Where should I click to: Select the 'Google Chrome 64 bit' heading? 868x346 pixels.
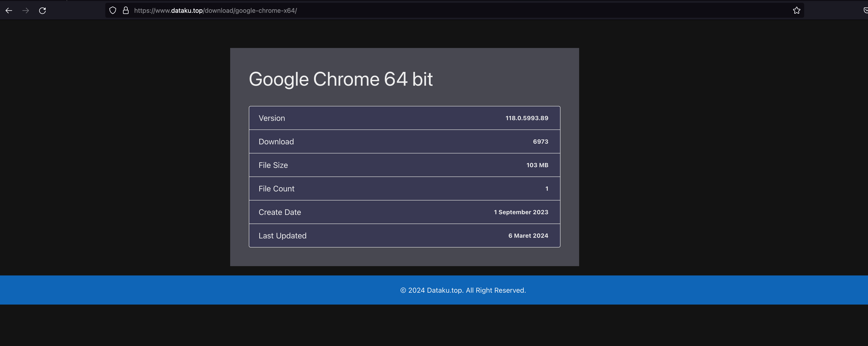341,79
